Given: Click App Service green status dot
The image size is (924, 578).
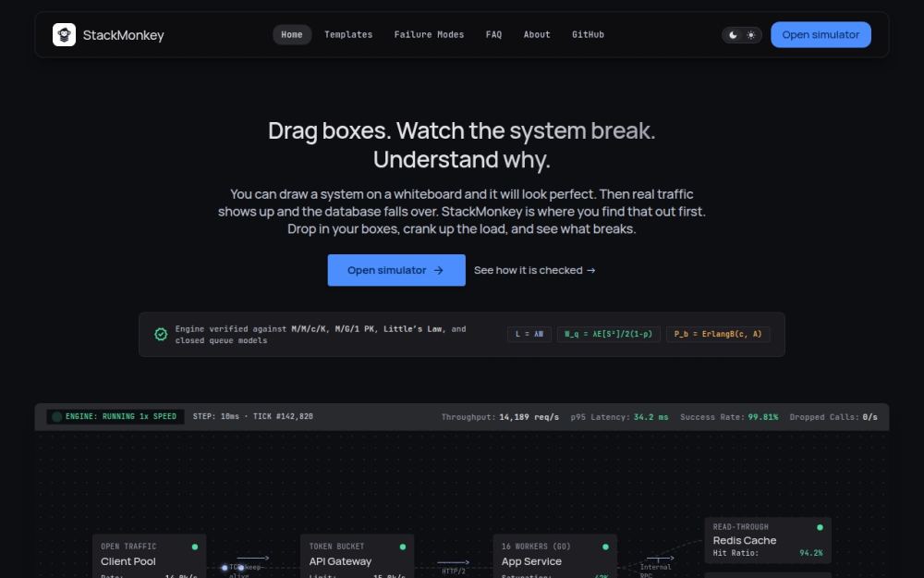Looking at the screenshot, I should tap(605, 547).
